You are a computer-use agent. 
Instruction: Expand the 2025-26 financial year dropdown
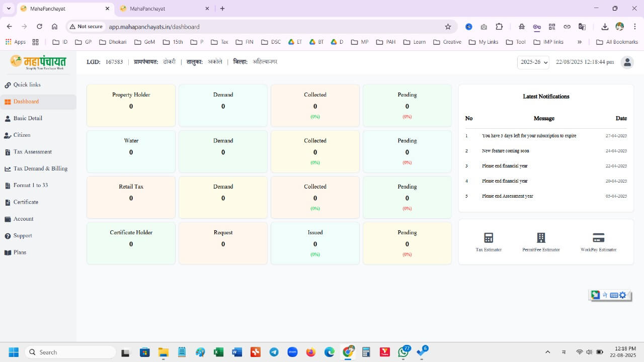[x=533, y=62]
